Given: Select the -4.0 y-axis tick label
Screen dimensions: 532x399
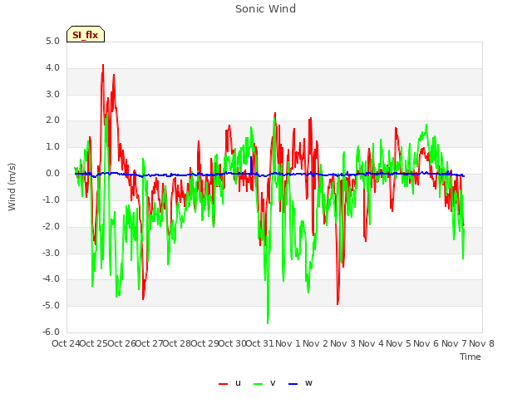Looking at the screenshot, I should pos(51,279).
